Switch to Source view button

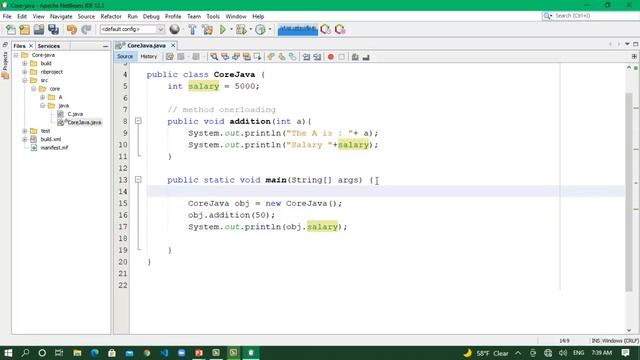(125, 57)
